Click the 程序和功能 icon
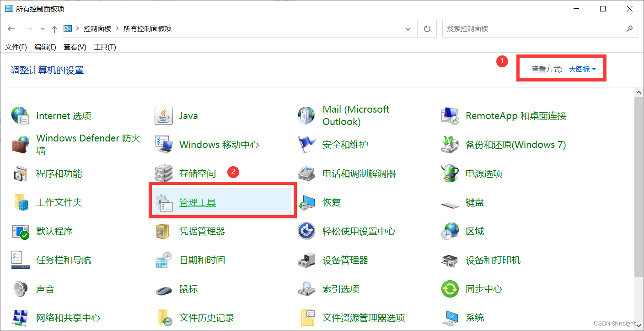The image size is (644, 331). click(21, 174)
